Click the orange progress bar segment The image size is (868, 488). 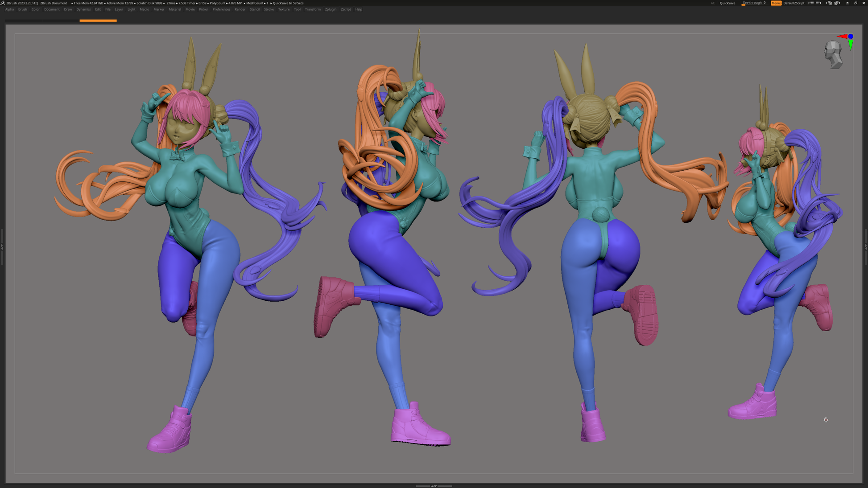[98, 21]
